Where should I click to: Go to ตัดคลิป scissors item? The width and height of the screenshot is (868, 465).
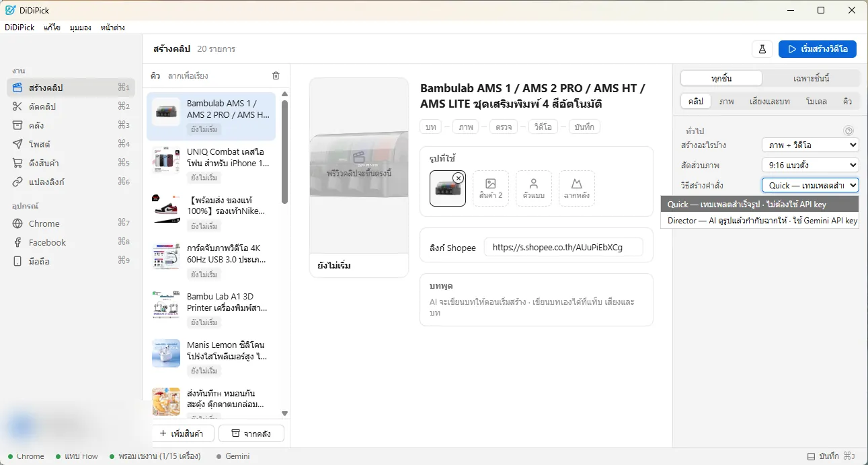71,106
